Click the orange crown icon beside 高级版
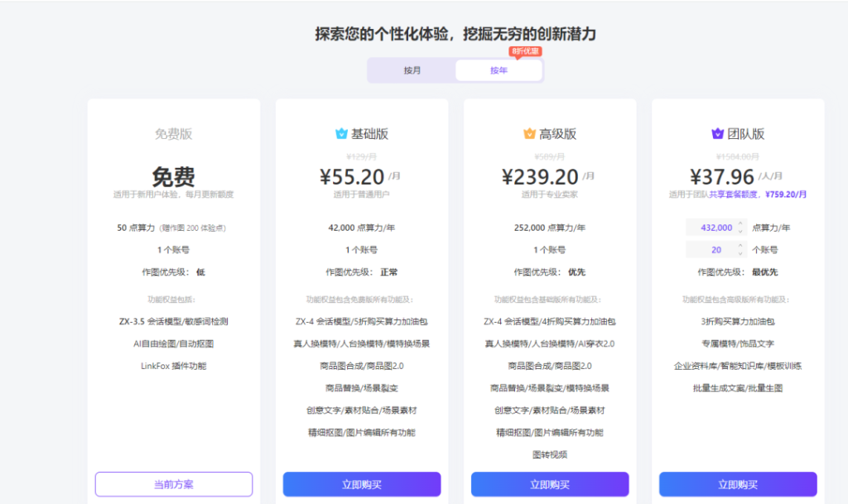848x504 pixels. [529, 134]
